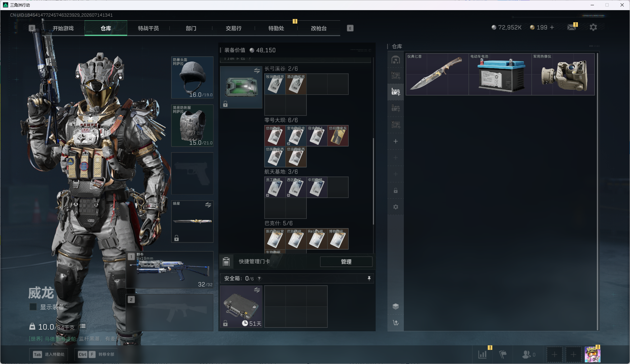Open the statistics bar chart icon

(482, 355)
